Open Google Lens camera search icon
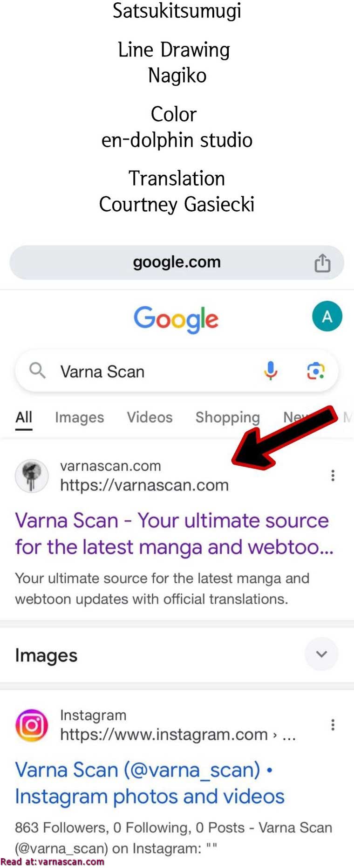This screenshot has width=354, height=868. coord(315,371)
